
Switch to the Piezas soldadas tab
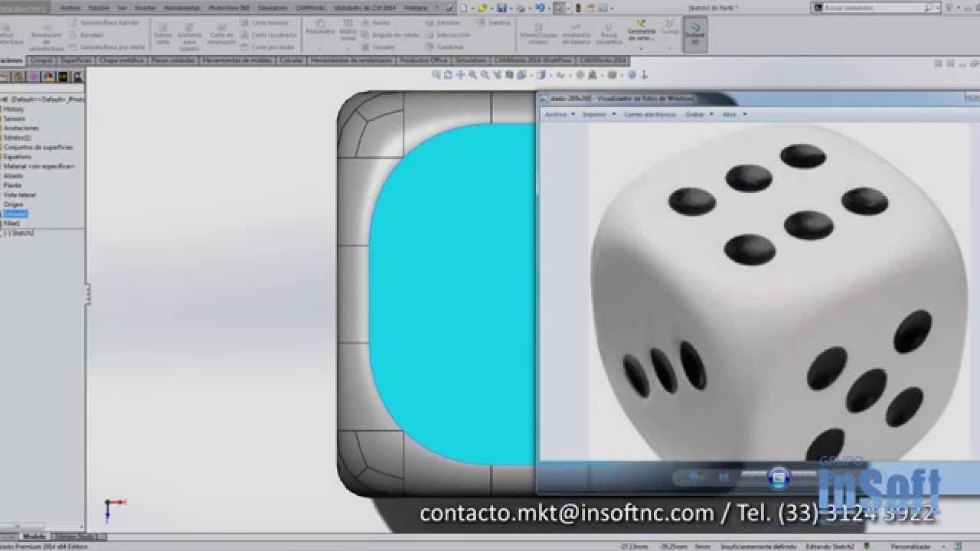click(x=173, y=60)
